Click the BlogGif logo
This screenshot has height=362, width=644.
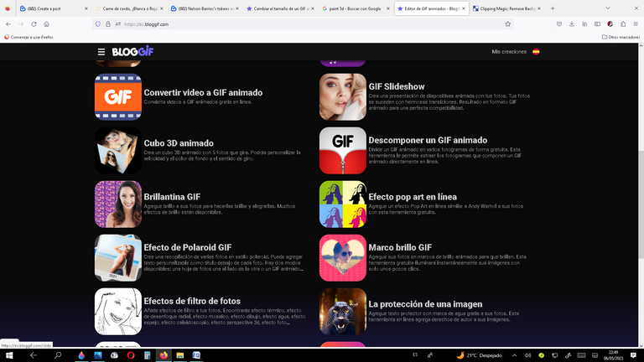coord(132,52)
